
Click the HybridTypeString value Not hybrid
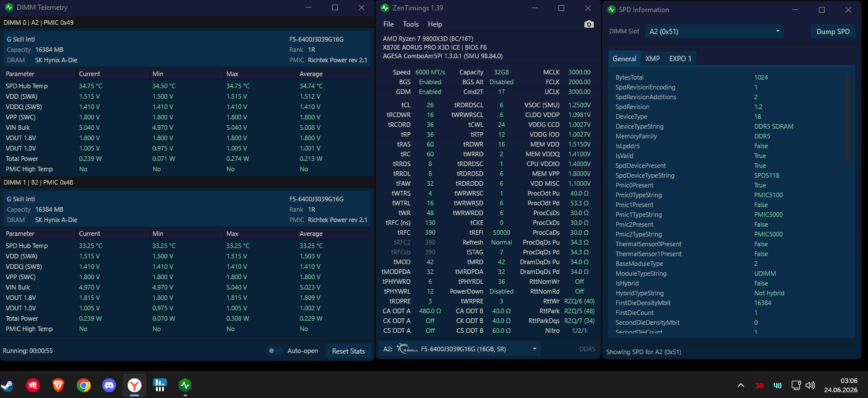(769, 293)
